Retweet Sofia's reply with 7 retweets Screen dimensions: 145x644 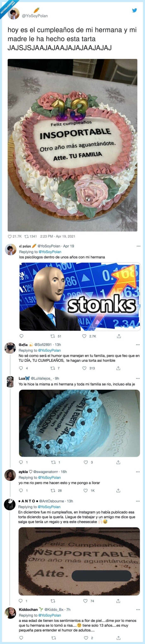(x=53, y=368)
